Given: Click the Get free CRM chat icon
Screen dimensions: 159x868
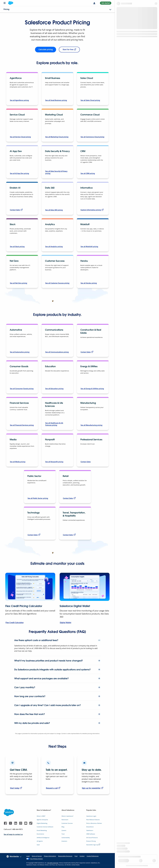Looking at the screenshot, I should [x=12, y=763].
